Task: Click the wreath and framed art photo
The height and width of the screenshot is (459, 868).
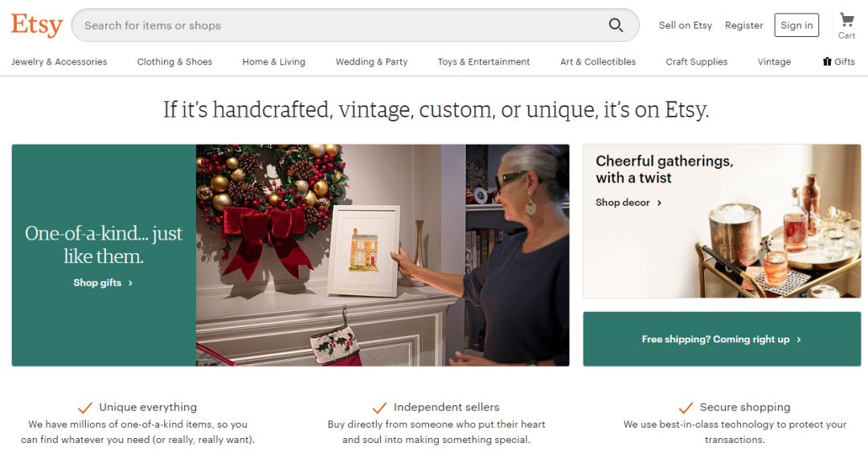Action: [x=383, y=256]
